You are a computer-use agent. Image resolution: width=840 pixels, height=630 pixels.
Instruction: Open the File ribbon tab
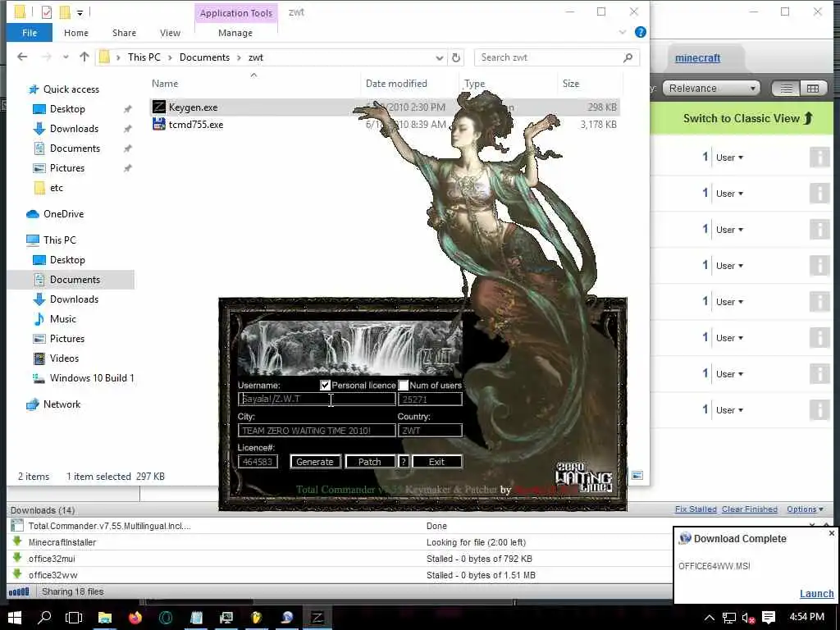(x=30, y=33)
